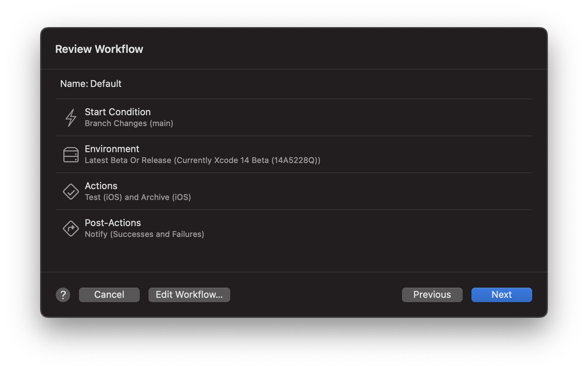Cancel the workflow review

(x=109, y=295)
